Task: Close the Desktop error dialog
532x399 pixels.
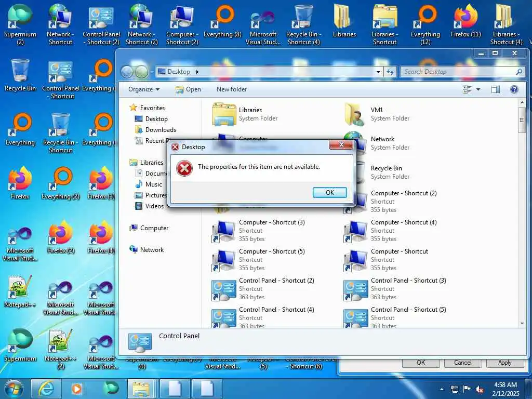Action: point(341,145)
